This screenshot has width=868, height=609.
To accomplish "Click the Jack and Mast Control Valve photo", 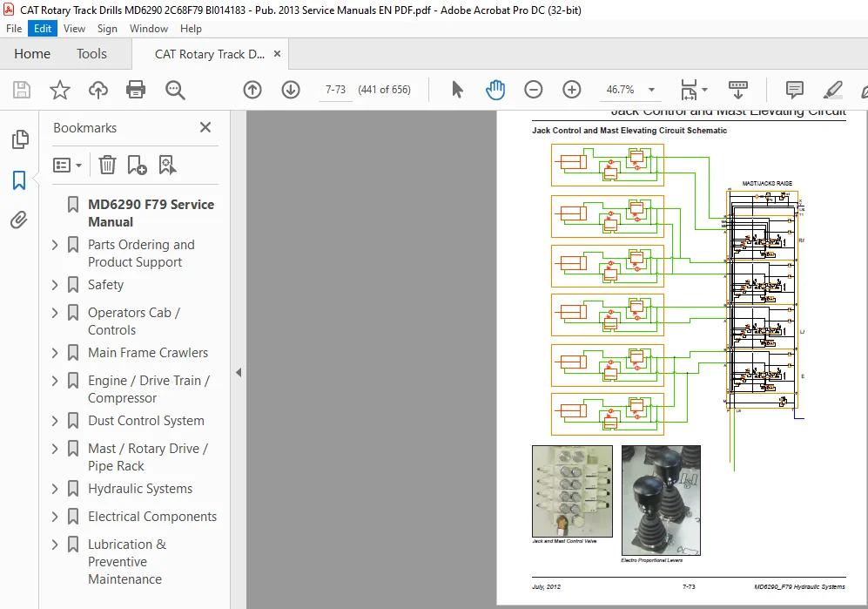I will point(572,491).
